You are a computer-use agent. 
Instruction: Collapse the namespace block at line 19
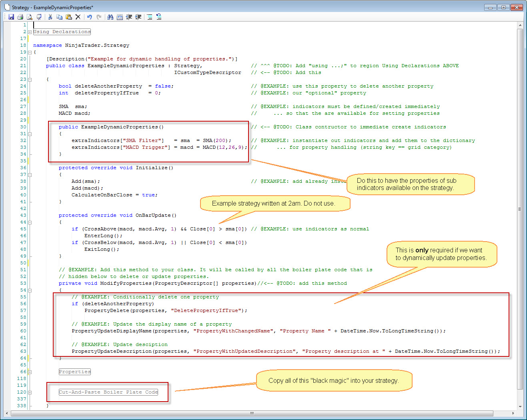click(30, 52)
